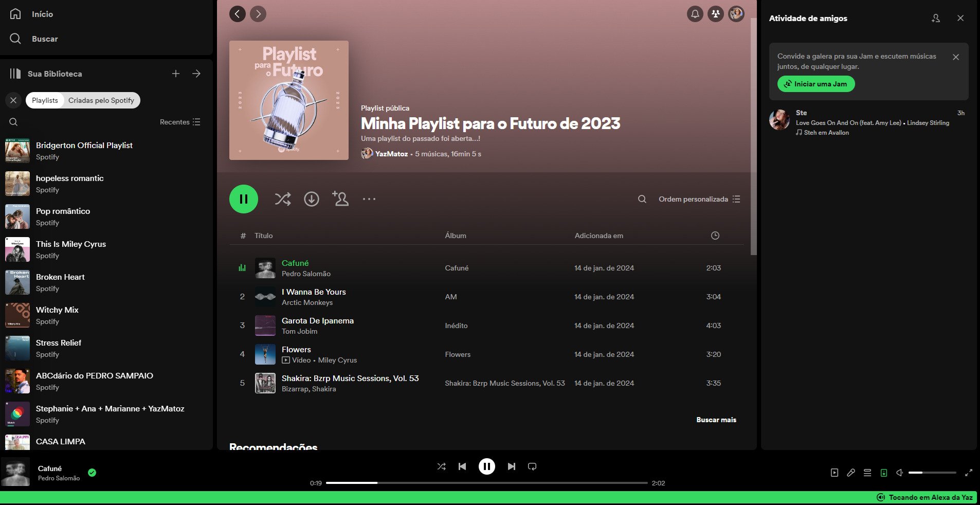Open Stephanie + Ana + Marianne + YazMatoz blend

tap(106, 414)
